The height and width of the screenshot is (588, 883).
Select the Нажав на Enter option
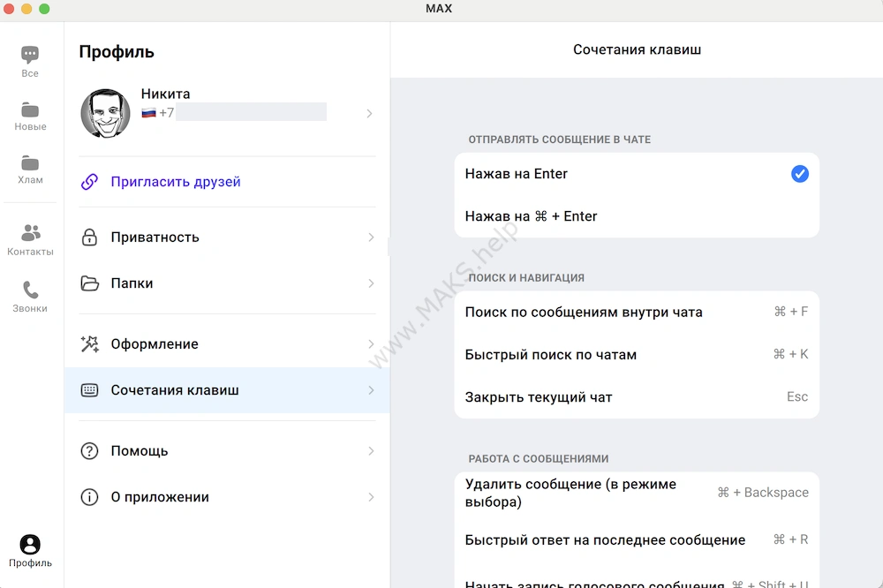[x=516, y=174]
